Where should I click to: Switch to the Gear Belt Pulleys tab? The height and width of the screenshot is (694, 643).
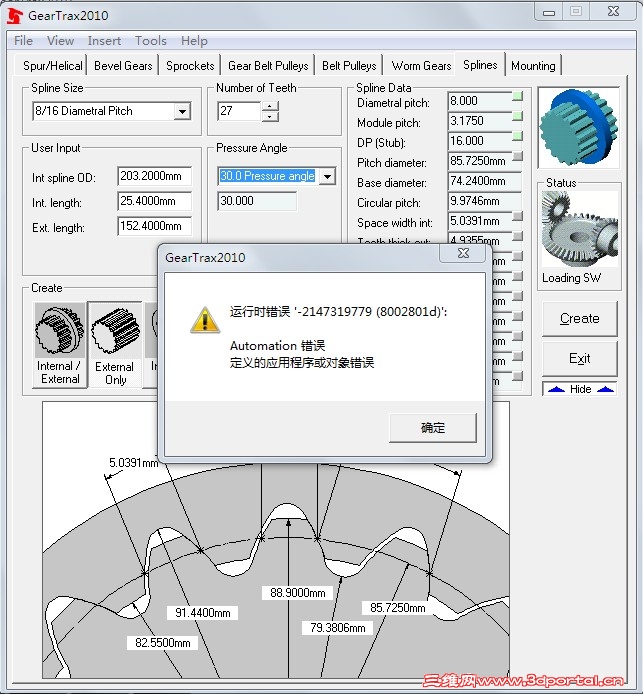pyautogui.click(x=268, y=66)
